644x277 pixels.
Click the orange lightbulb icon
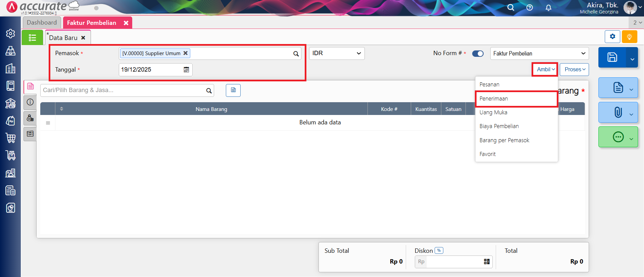click(629, 37)
